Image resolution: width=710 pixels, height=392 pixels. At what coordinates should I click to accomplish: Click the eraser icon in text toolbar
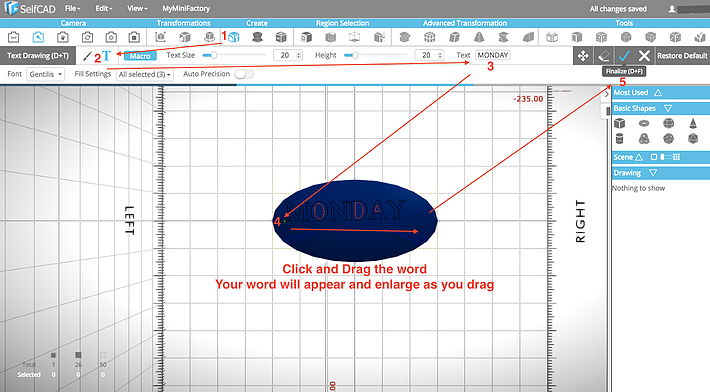pyautogui.click(x=603, y=56)
